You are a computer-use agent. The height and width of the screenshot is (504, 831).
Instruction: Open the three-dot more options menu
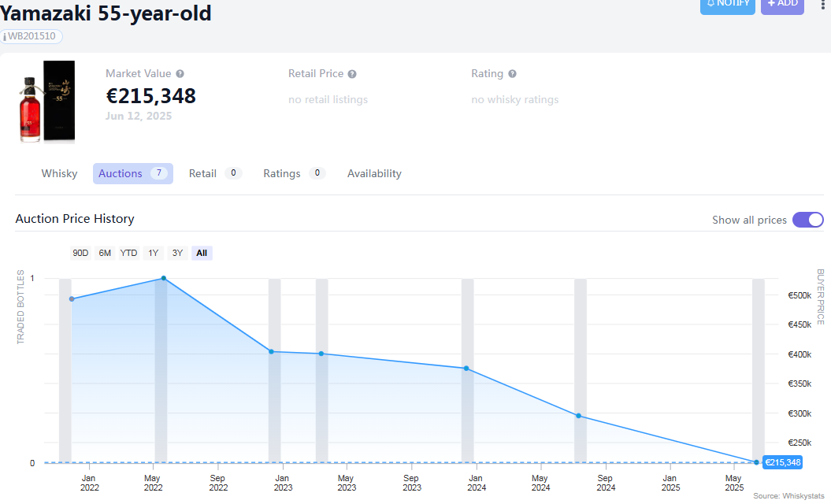coord(823,4)
